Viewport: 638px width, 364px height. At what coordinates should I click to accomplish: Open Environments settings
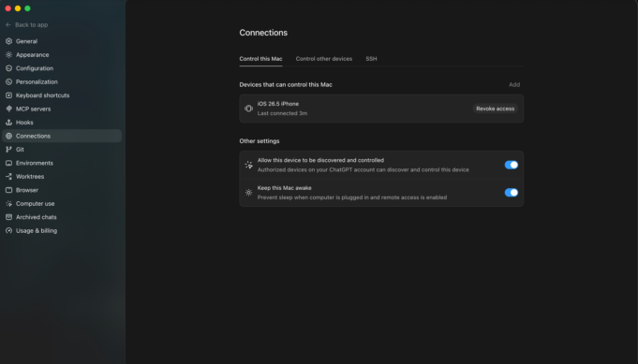(62, 163)
